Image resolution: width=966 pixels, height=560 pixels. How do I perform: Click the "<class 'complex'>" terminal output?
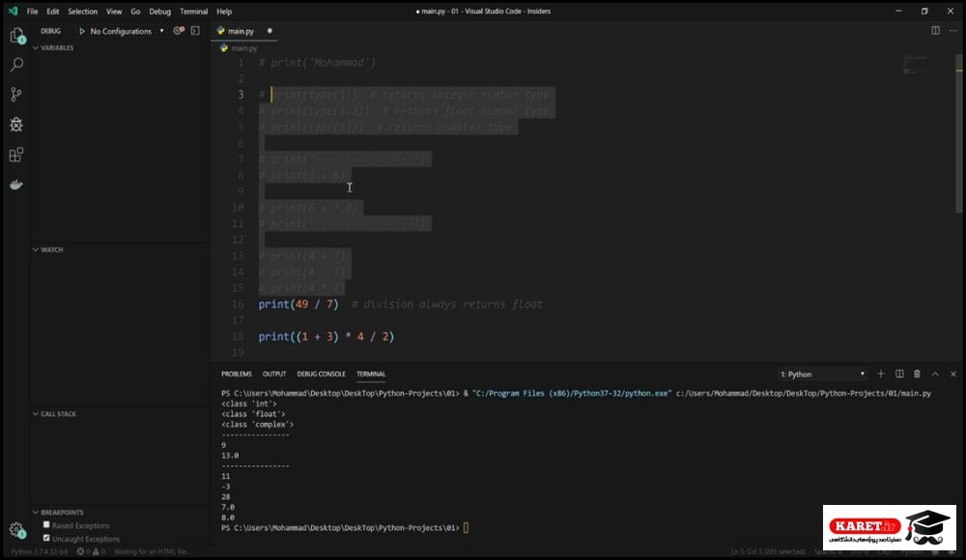point(258,425)
